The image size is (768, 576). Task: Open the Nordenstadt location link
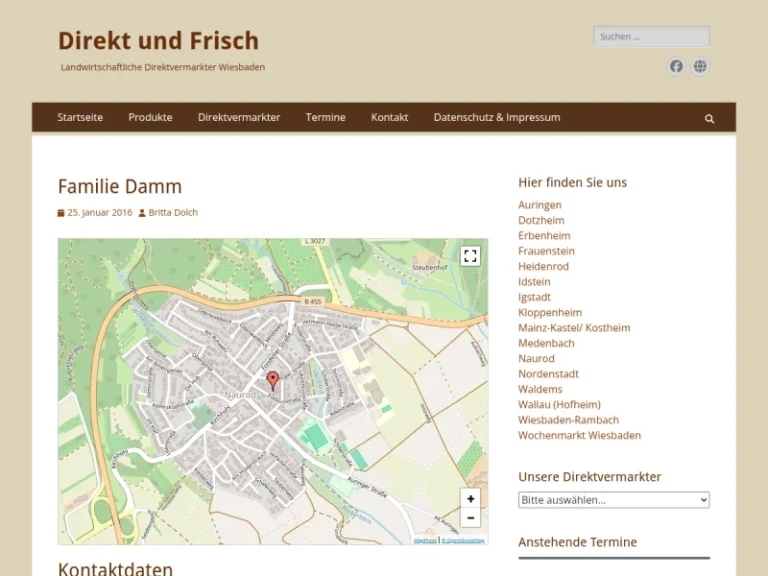(548, 374)
